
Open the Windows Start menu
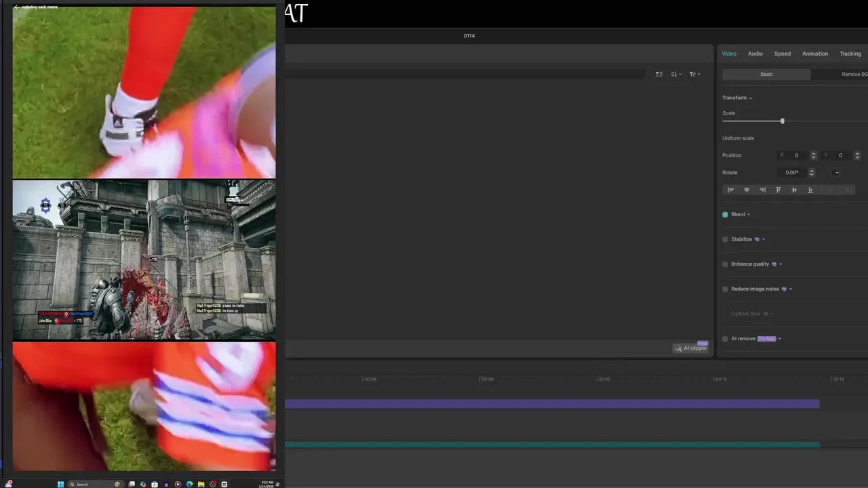pyautogui.click(x=60, y=484)
